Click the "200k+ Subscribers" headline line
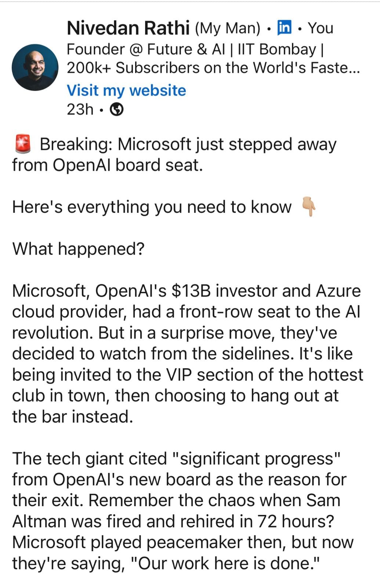Screen dimensions: 380x588 point(206,68)
